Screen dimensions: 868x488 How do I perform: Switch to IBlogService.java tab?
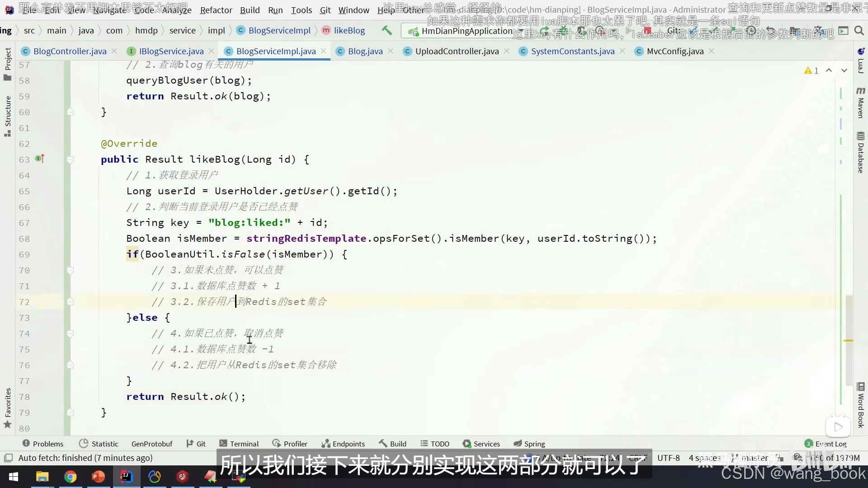click(x=171, y=51)
